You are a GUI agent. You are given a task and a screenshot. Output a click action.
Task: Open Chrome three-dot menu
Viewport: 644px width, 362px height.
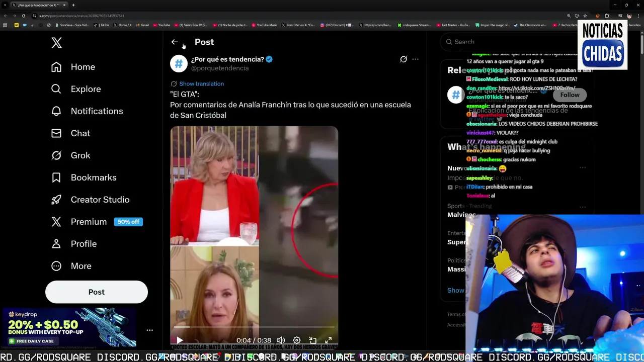click(x=638, y=16)
